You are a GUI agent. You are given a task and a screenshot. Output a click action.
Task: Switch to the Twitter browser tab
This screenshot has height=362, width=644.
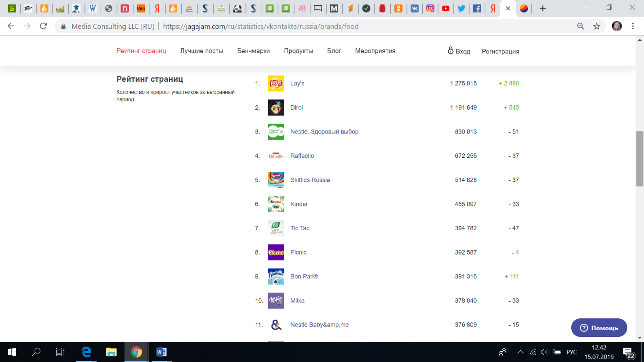(x=461, y=8)
